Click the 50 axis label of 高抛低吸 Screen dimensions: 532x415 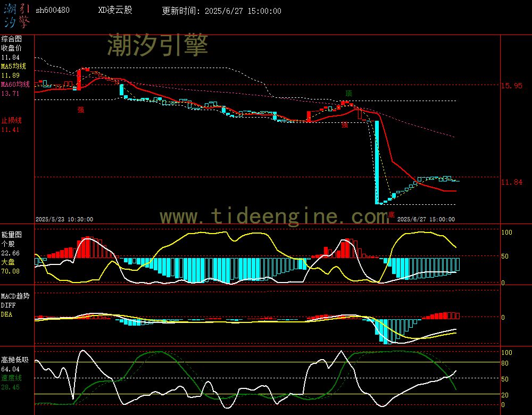click(505, 379)
